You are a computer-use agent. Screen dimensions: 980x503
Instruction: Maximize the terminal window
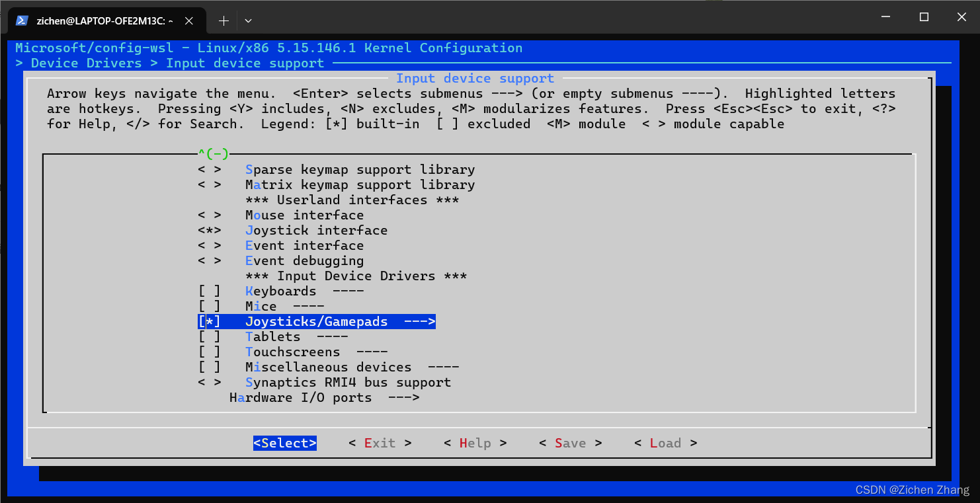coord(924,17)
